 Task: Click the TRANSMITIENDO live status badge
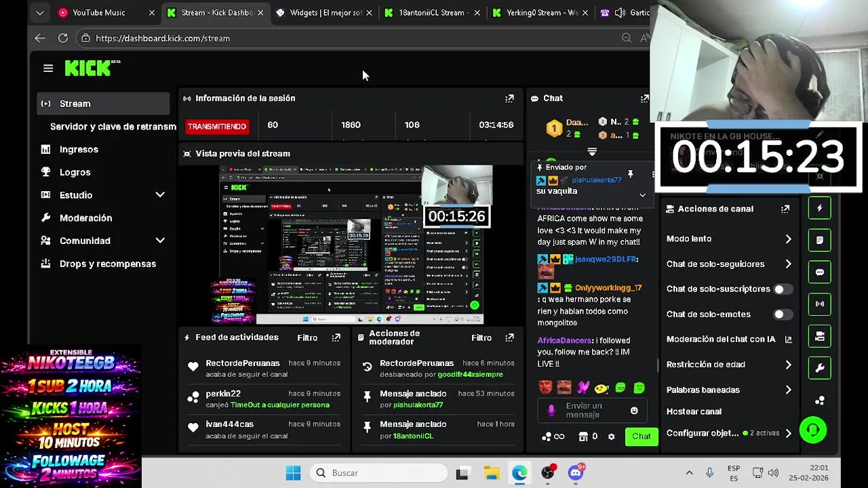pos(217,127)
